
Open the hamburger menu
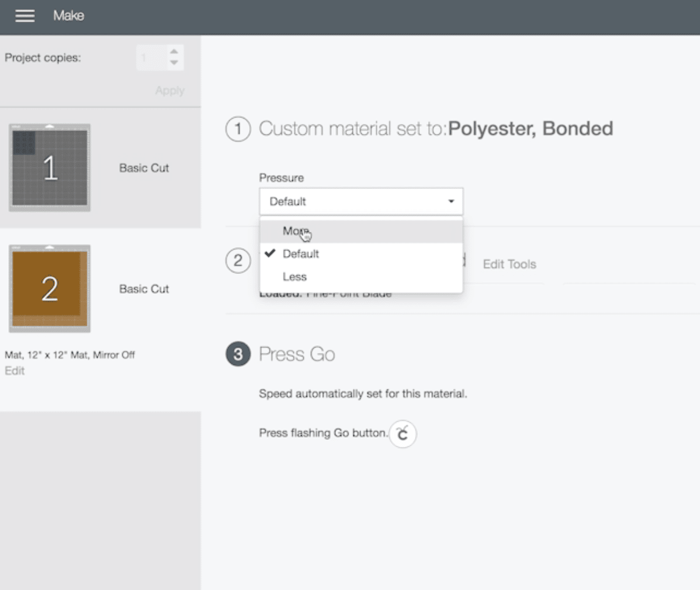pyautogui.click(x=25, y=16)
